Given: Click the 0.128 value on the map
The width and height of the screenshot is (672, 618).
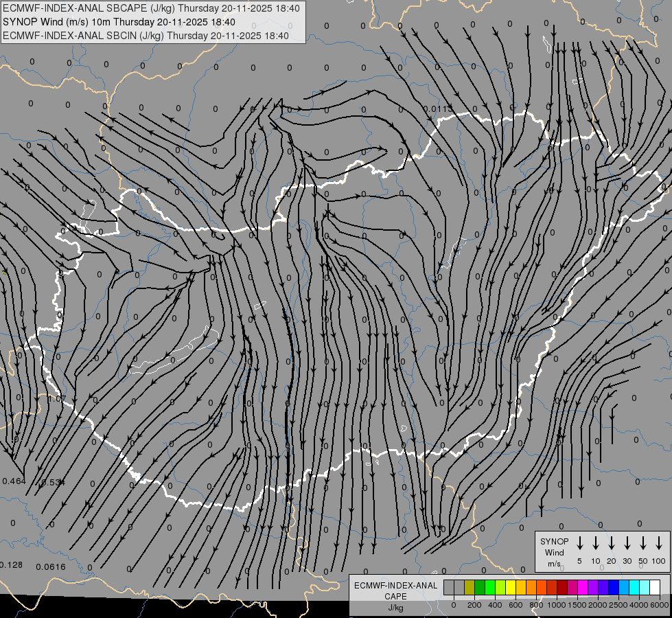Looking at the screenshot, I should 11,565.
